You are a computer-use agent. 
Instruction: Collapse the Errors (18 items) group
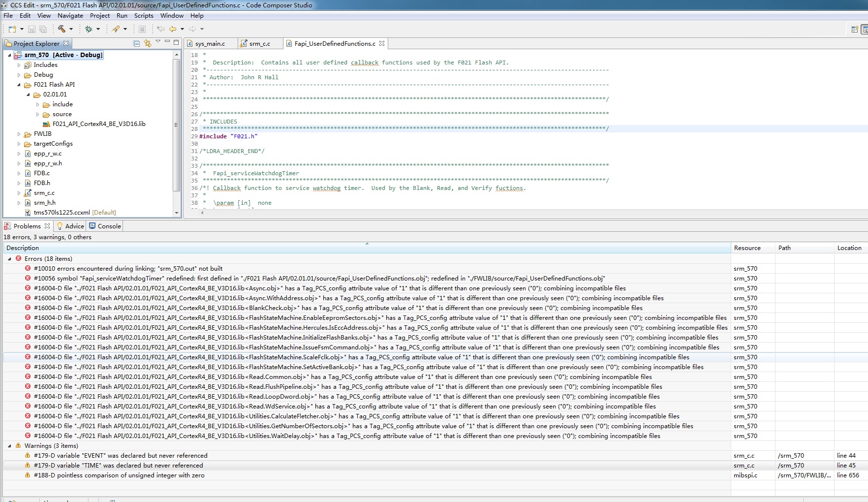9,259
